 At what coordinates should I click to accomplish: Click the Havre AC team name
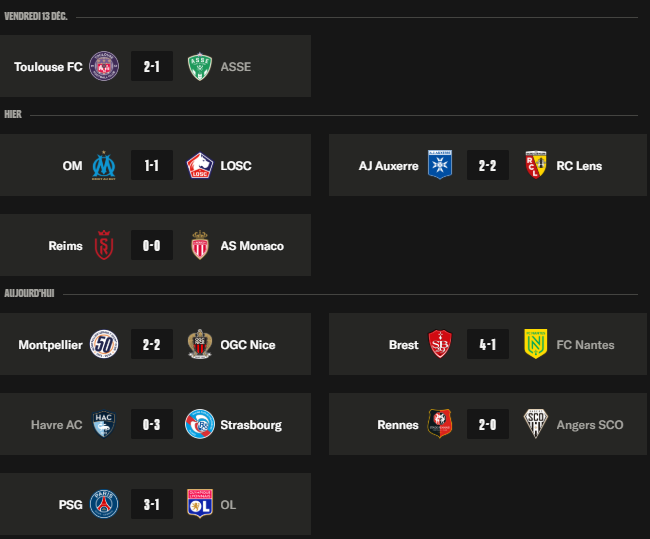pos(56,425)
